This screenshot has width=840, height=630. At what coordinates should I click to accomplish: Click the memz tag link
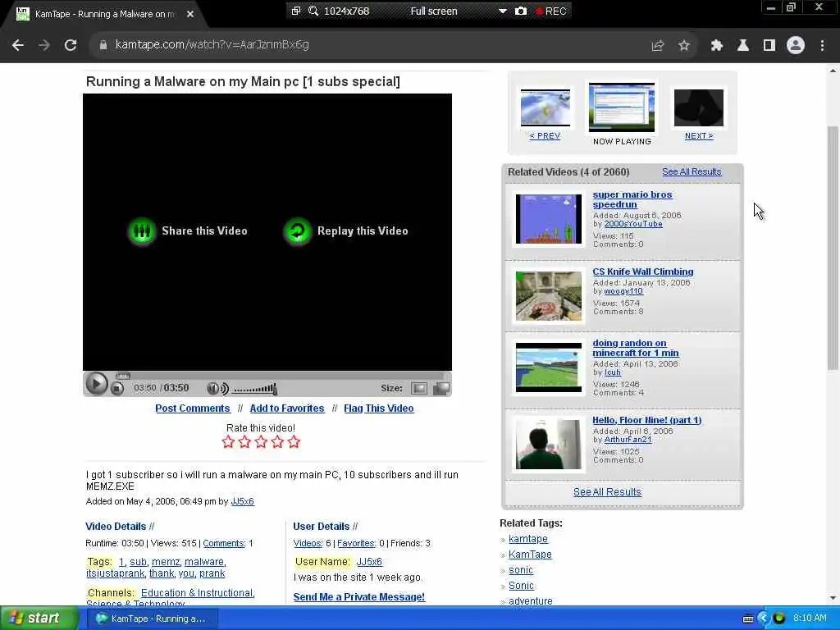166,562
